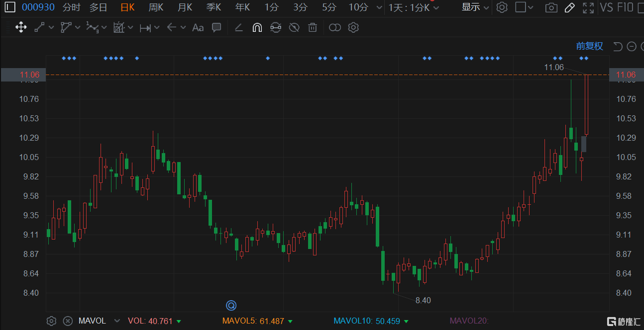
Task: Switch to 分时 intraday tab
Action: coord(71,7)
